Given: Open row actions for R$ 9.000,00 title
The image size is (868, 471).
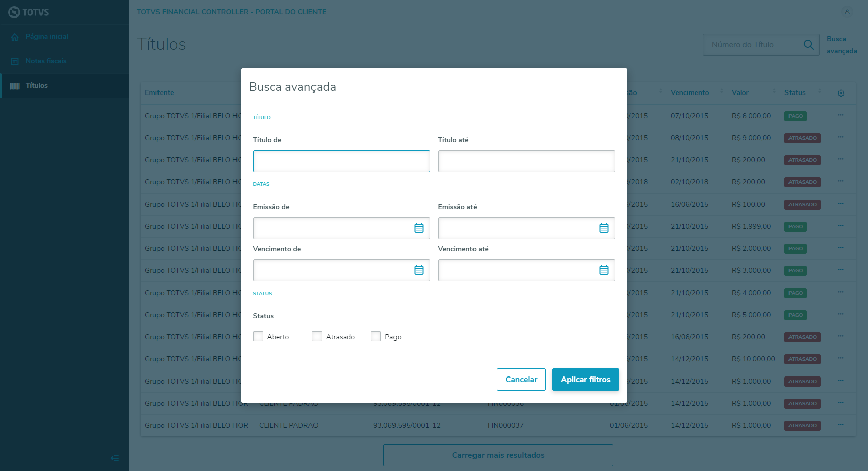Looking at the screenshot, I should pyautogui.click(x=841, y=137).
